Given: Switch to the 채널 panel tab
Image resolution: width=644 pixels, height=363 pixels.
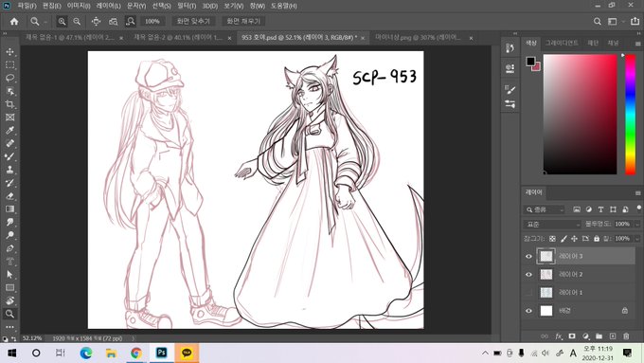Looking at the screenshot, I should [x=613, y=43].
